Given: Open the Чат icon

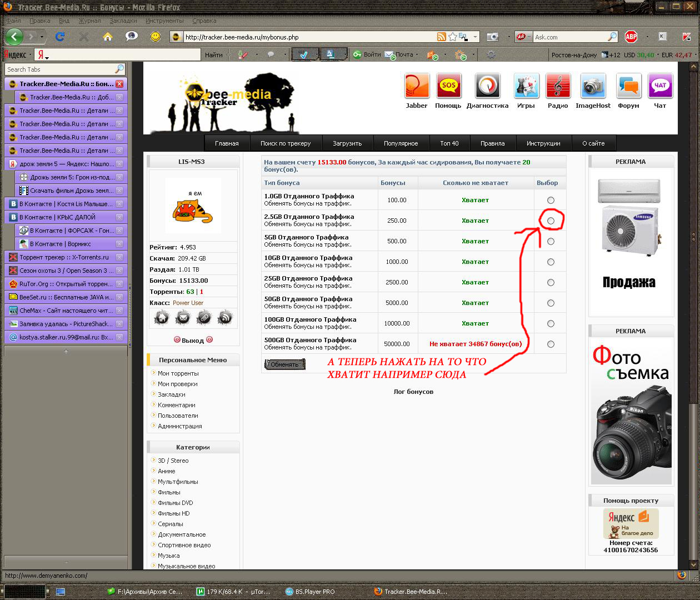Looking at the screenshot, I should [x=660, y=87].
